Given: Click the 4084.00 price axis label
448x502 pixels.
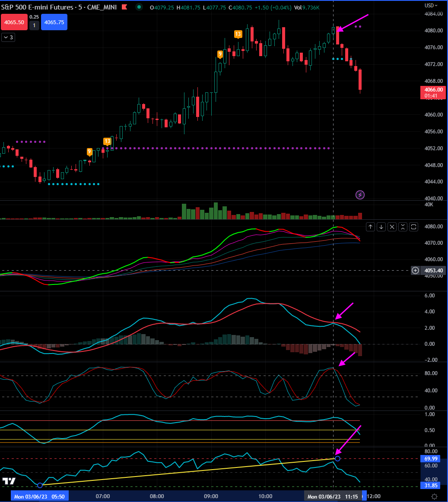Looking at the screenshot, I should click(434, 14).
